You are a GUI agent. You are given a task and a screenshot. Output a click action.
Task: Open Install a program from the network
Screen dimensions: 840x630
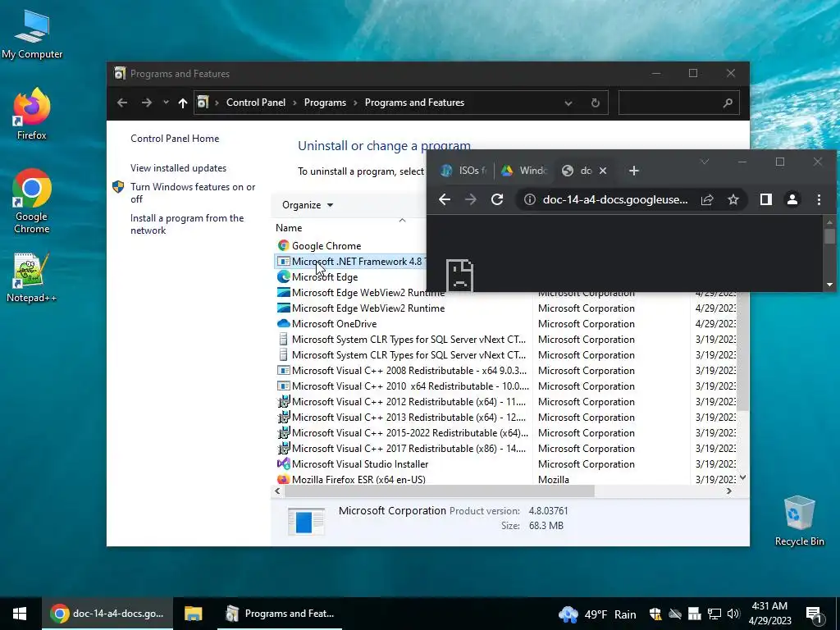[x=187, y=224]
